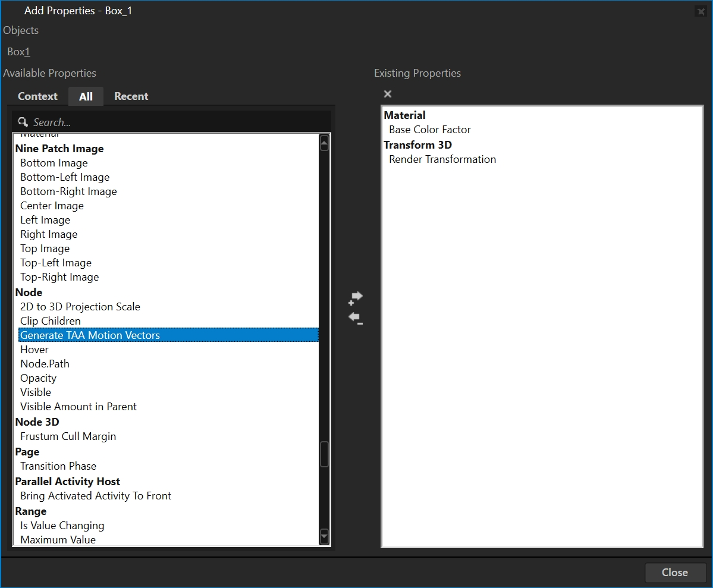Select Hover property
Viewport: 713px width, 588px height.
(34, 350)
